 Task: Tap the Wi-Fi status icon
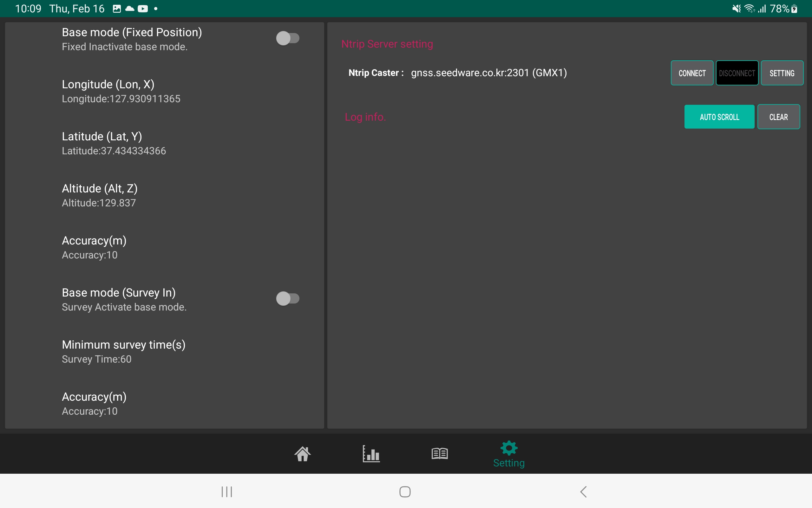coord(749,9)
